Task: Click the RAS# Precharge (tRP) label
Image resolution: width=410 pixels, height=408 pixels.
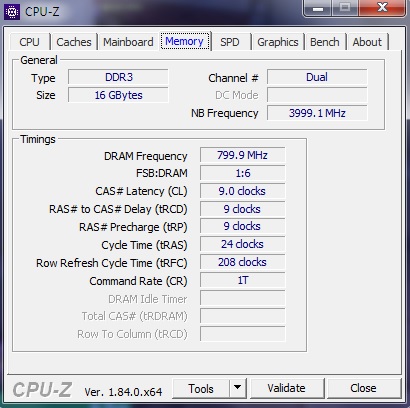Action: pos(133,227)
